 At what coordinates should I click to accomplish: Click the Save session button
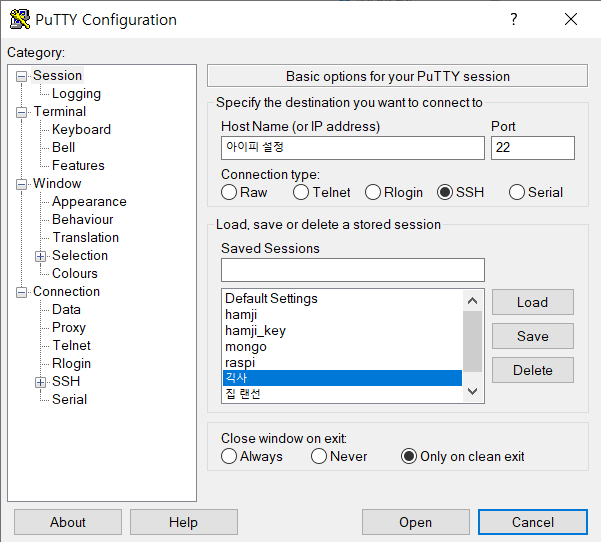click(x=533, y=337)
